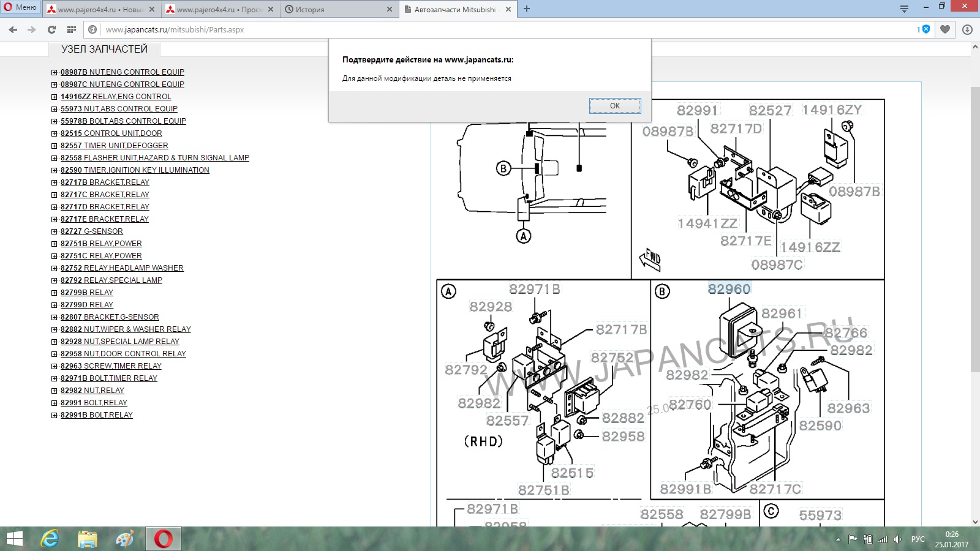Open the downloads icon in the toolbar
The width and height of the screenshot is (980, 551).
click(x=967, y=29)
